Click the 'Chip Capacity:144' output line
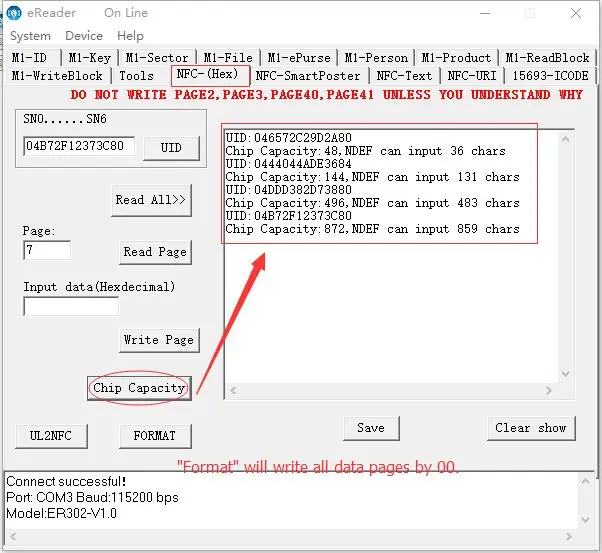This screenshot has width=602, height=553. (x=372, y=177)
